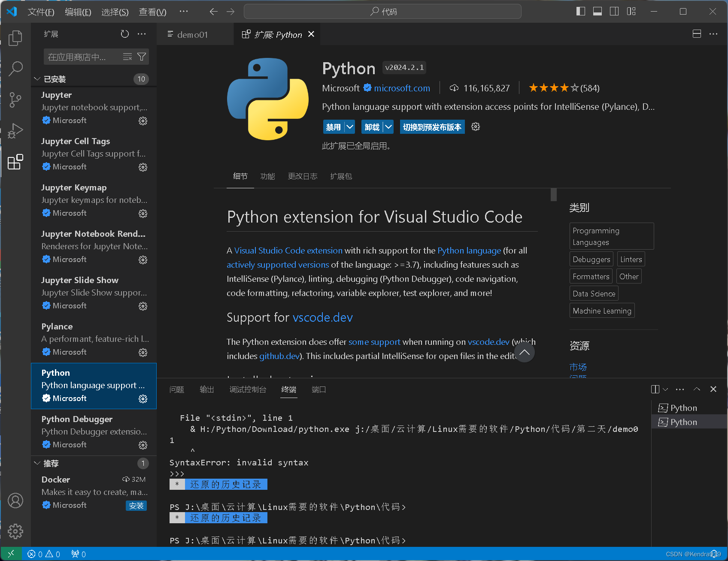The image size is (728, 561).
Task: Switch to the demo01 editor tab
Action: point(193,34)
